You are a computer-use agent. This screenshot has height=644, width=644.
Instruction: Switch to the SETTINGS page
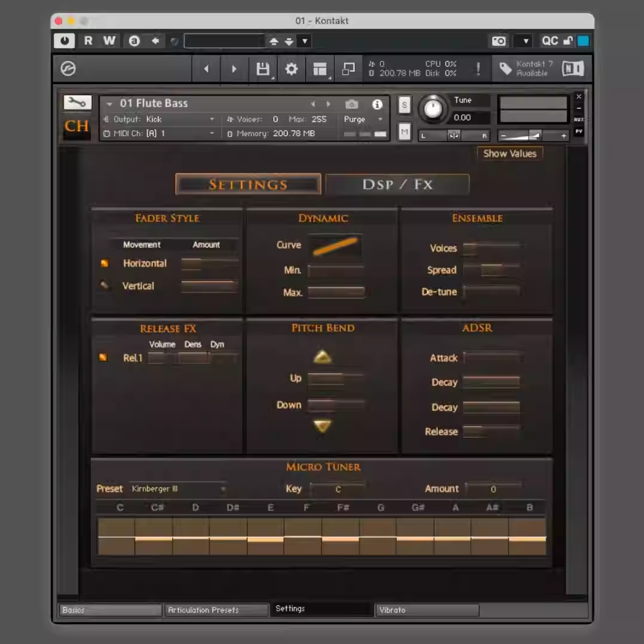coord(248,185)
